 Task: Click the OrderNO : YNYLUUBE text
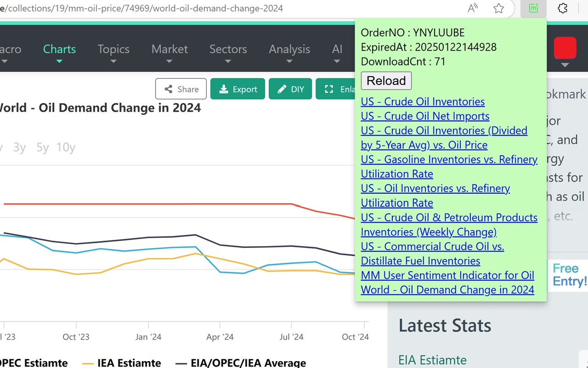tap(413, 33)
